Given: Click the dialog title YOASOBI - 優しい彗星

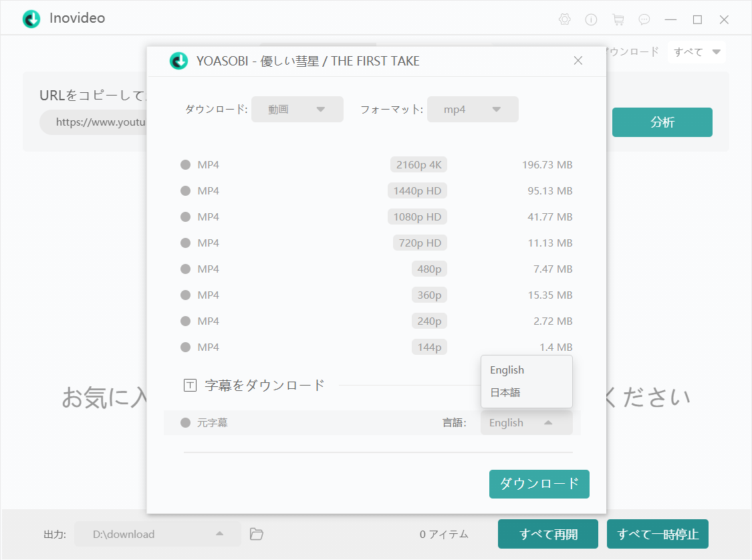Looking at the screenshot, I should [x=308, y=61].
